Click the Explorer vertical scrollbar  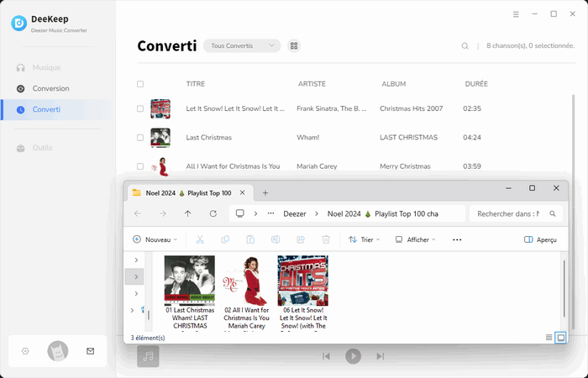(x=564, y=289)
